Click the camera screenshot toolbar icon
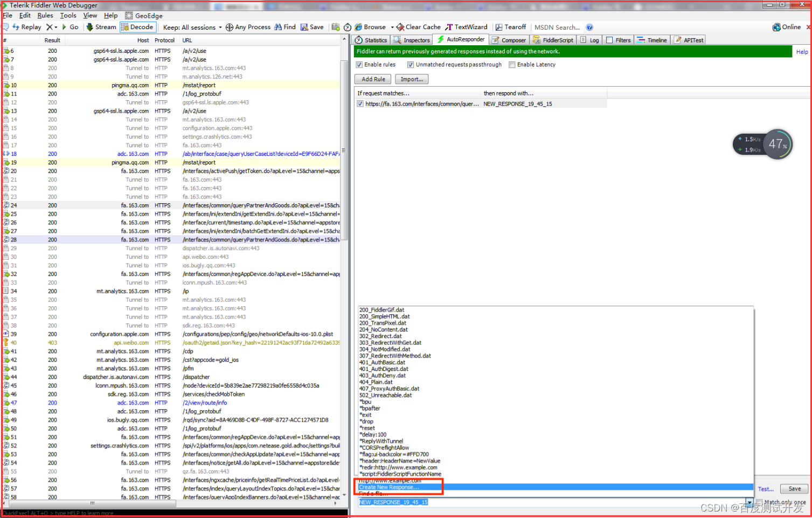The height and width of the screenshot is (518, 812). coord(336,27)
